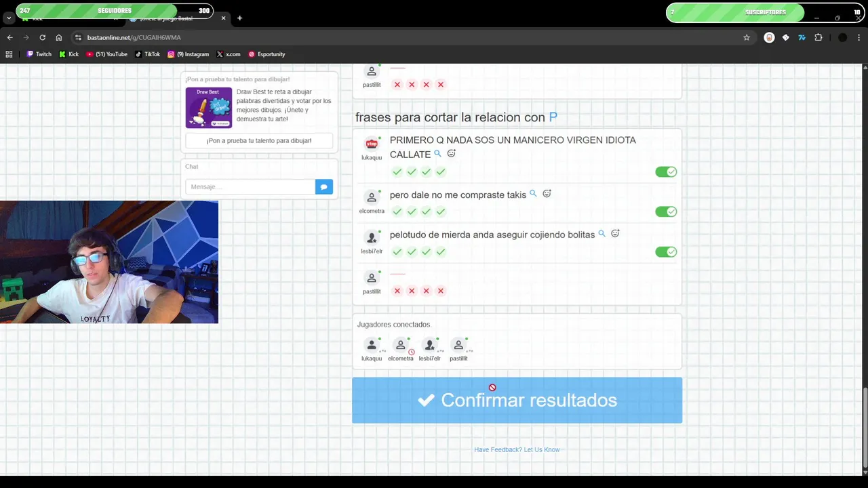
Task: Click elcometra's avatar beside the takis answer
Action: coord(372,197)
